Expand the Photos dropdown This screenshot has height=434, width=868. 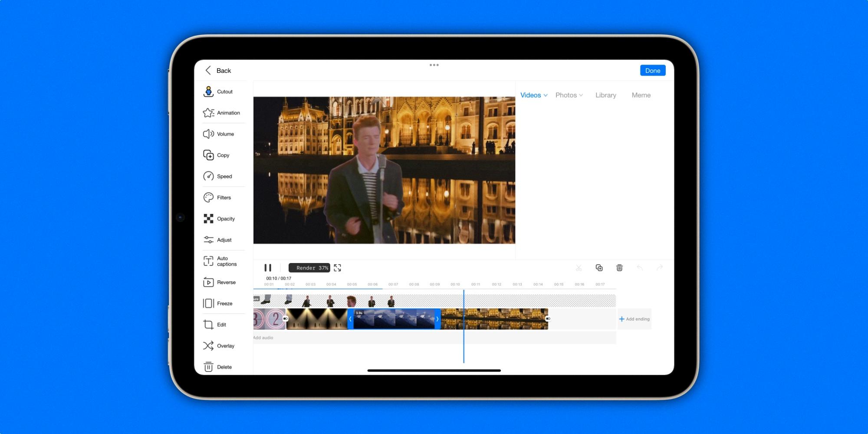[x=569, y=95]
